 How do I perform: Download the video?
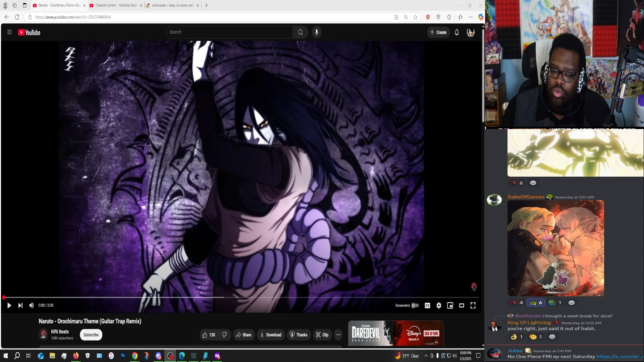[271, 335]
